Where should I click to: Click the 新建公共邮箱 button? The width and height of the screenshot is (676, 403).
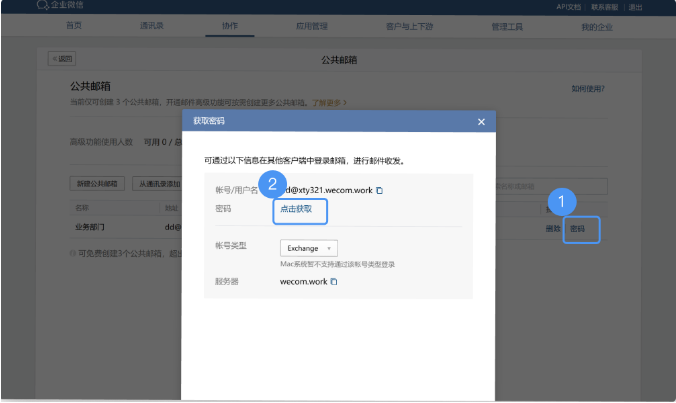97,184
